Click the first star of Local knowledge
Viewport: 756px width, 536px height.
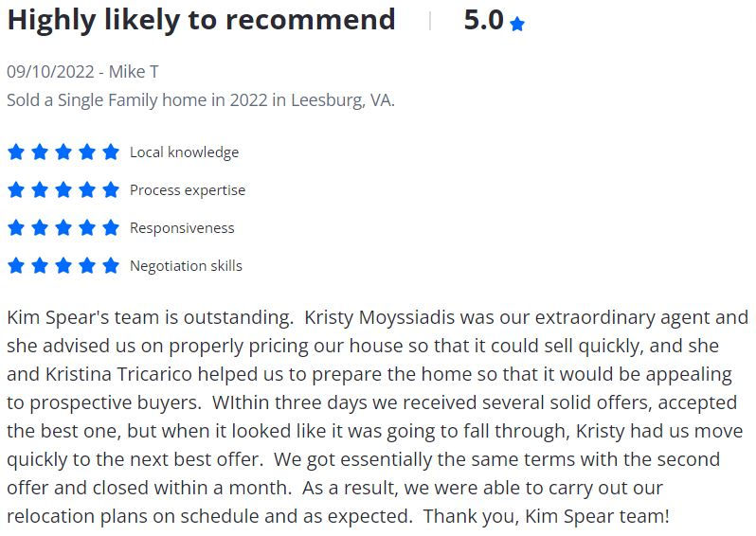pyautogui.click(x=16, y=152)
